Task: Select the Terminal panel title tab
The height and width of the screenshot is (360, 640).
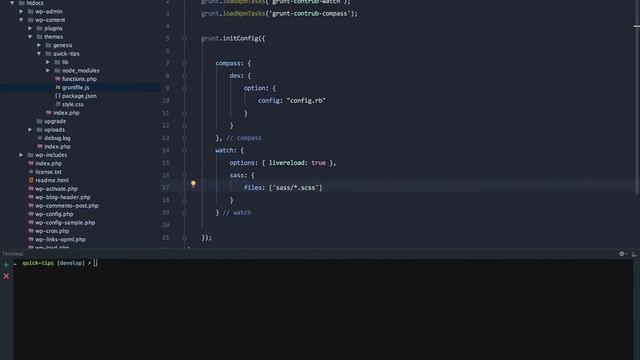Action: (13, 253)
